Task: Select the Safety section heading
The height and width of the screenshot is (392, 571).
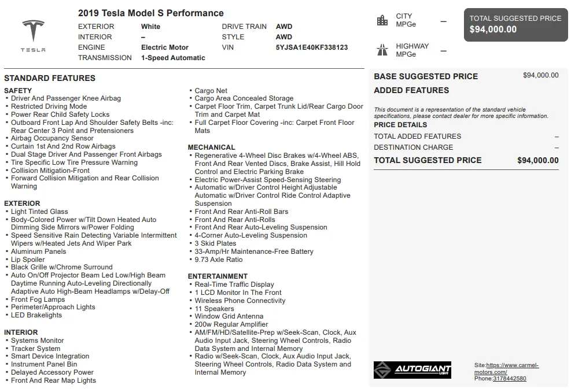Action: pyautogui.click(x=18, y=91)
